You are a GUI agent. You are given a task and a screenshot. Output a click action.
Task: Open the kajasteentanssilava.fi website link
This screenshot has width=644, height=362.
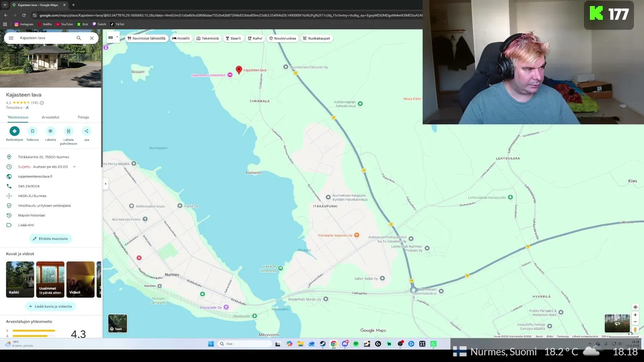(35, 176)
